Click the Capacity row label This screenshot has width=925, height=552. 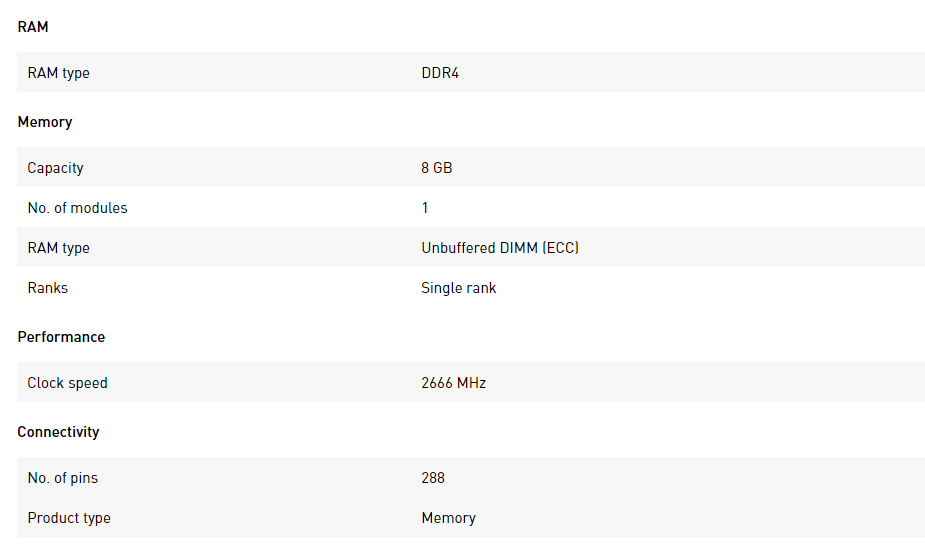click(x=55, y=168)
